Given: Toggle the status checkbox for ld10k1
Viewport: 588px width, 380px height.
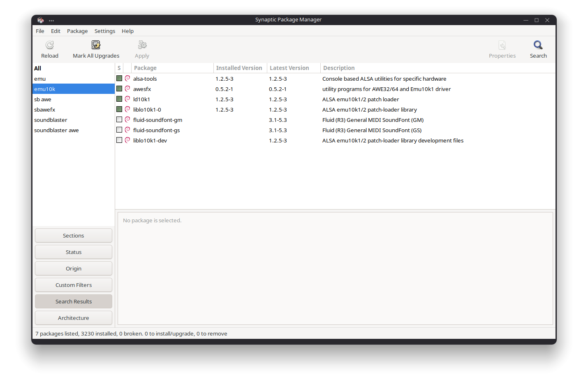Looking at the screenshot, I should click(119, 99).
